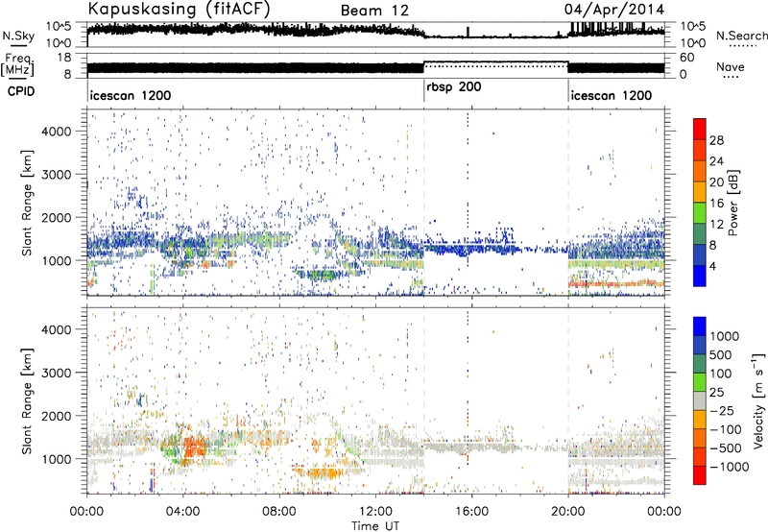This screenshot has height=532, width=768.
Task: Click the '16:00' time tick label
Action: [471, 512]
